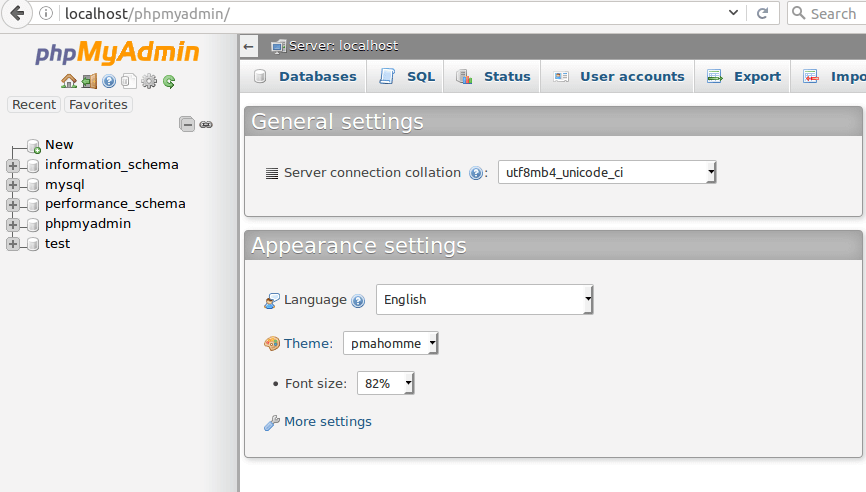
Task: Reload navigation panel with green refresh icon
Action: coord(169,82)
